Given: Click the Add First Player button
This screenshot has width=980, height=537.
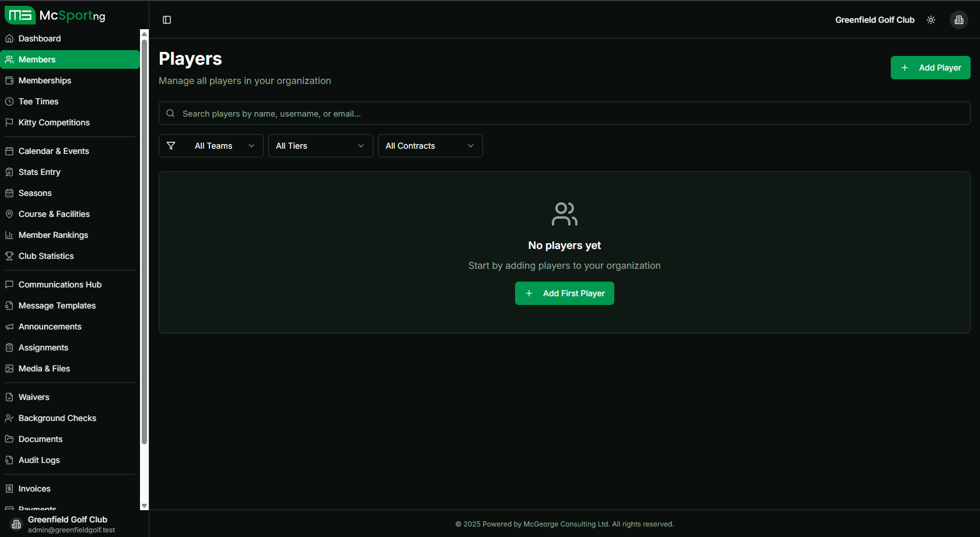Looking at the screenshot, I should 564,293.
